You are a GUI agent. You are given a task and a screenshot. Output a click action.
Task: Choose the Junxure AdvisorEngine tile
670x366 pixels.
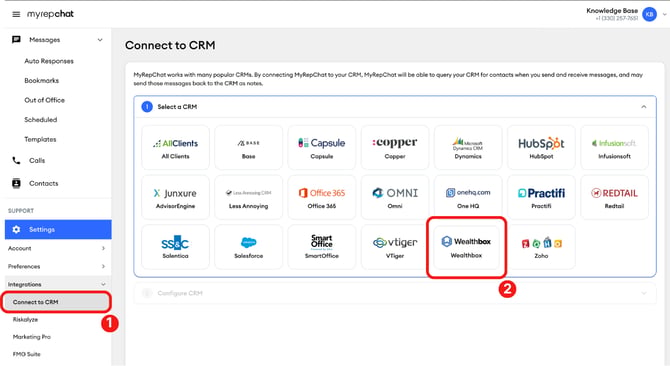(175, 197)
